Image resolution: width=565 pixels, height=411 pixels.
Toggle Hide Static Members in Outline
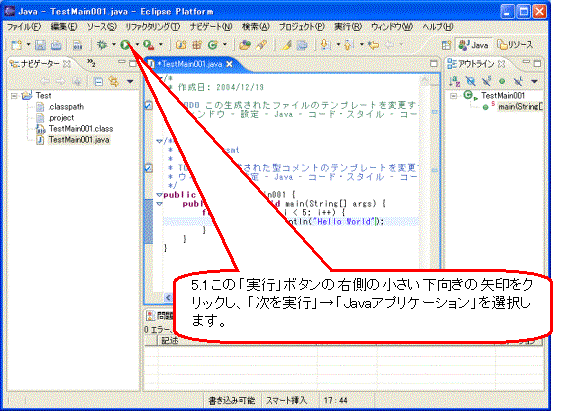[486, 81]
